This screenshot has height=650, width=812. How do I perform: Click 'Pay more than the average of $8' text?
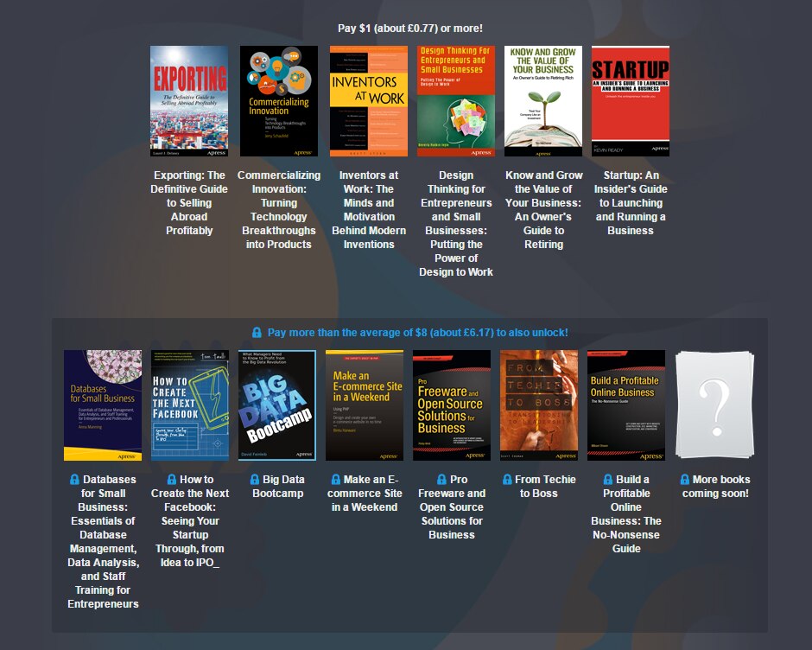point(417,332)
